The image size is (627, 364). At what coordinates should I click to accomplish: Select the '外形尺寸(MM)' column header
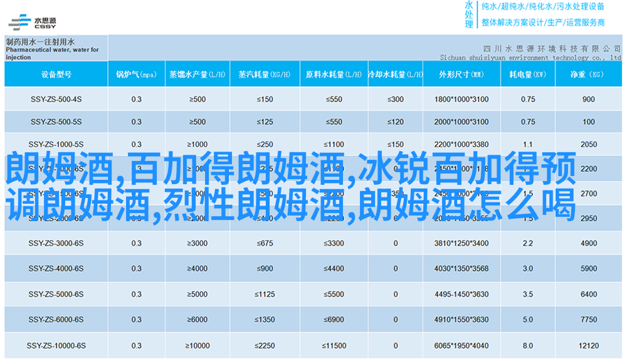[461, 75]
